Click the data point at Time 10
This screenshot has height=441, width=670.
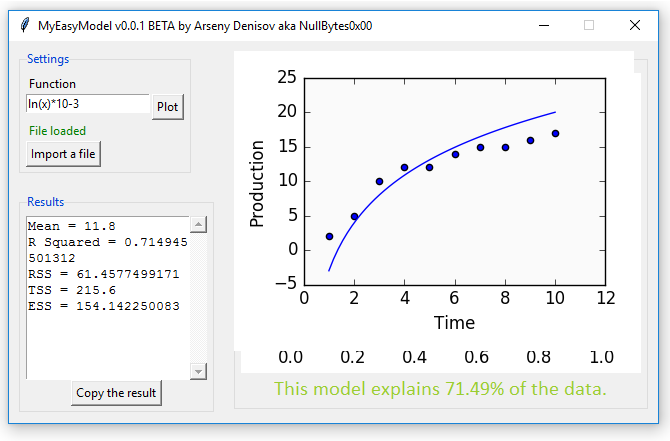click(555, 134)
